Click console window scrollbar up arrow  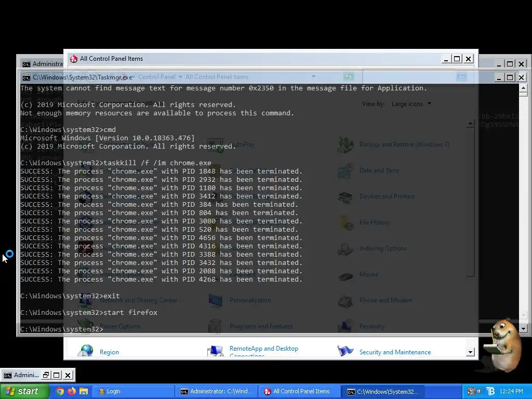pos(523,88)
